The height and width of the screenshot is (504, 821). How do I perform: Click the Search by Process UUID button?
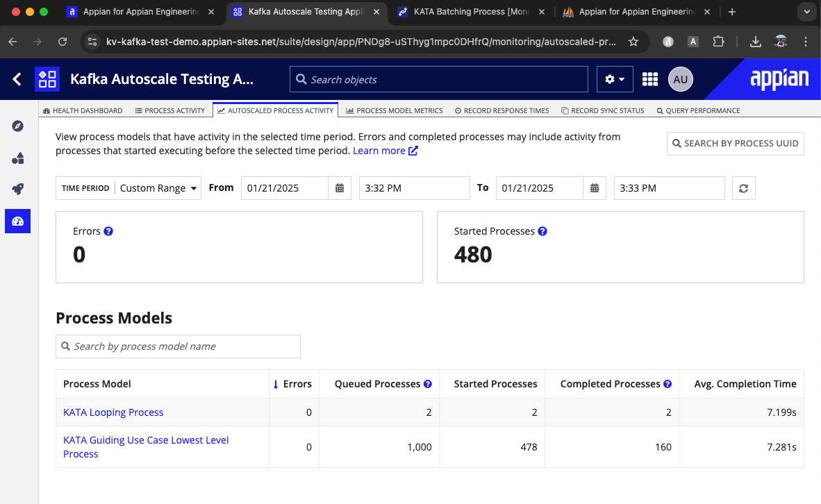pyautogui.click(x=735, y=144)
